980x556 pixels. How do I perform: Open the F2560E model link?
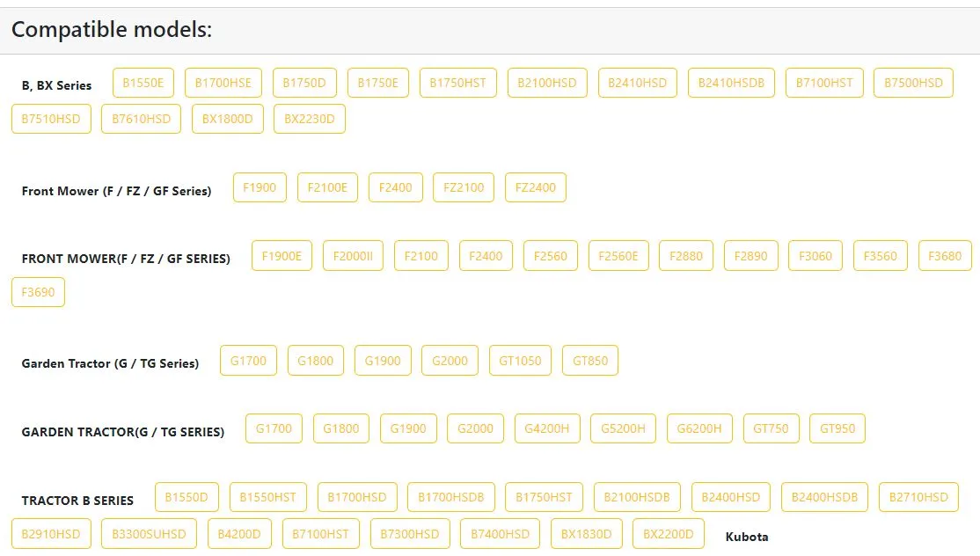pos(618,256)
